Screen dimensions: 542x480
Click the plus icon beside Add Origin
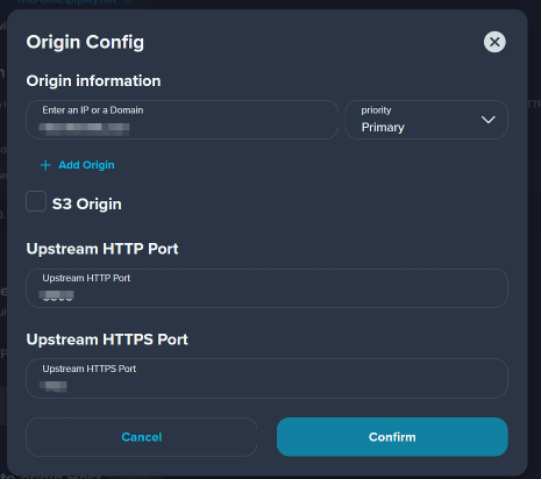click(x=46, y=165)
